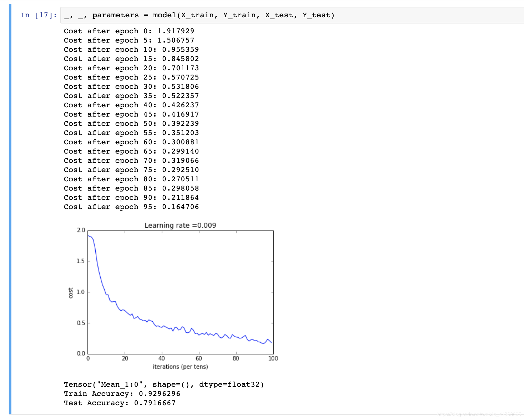Click the line 'Cost after epoch 90: 0.211864'
Image resolution: width=524 pixels, height=420 pixels.
click(x=131, y=198)
